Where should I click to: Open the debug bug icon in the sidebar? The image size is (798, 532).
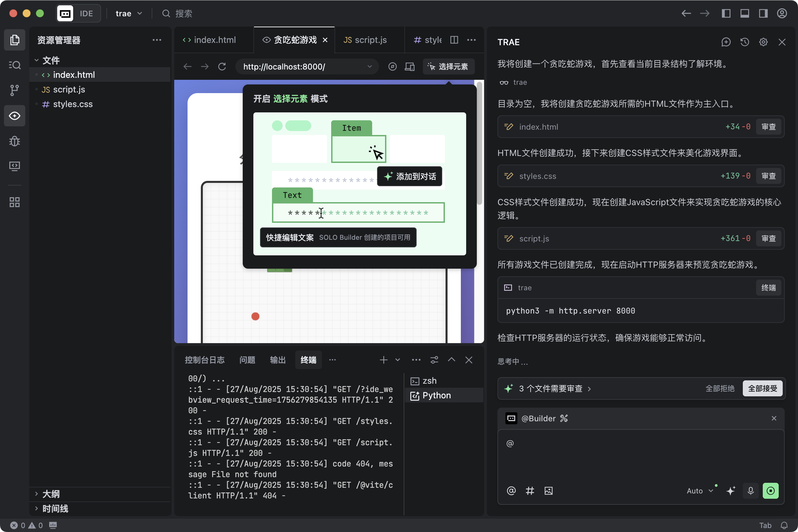[15, 141]
